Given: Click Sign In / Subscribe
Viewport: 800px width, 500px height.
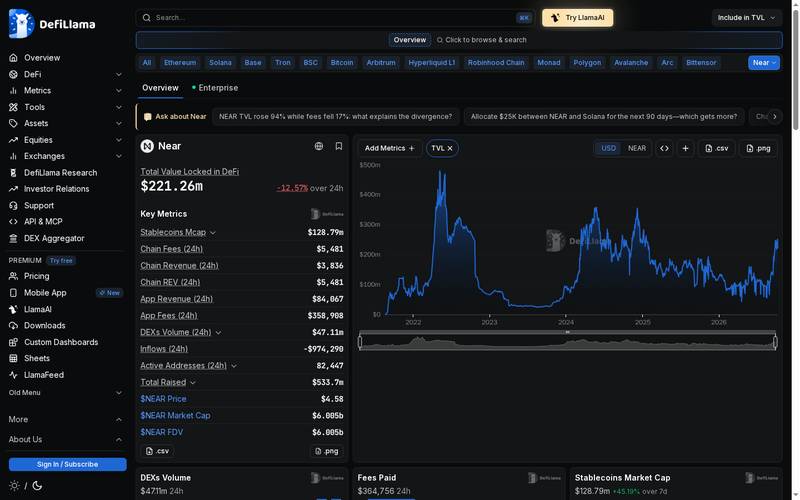Looking at the screenshot, I should 67,464.
